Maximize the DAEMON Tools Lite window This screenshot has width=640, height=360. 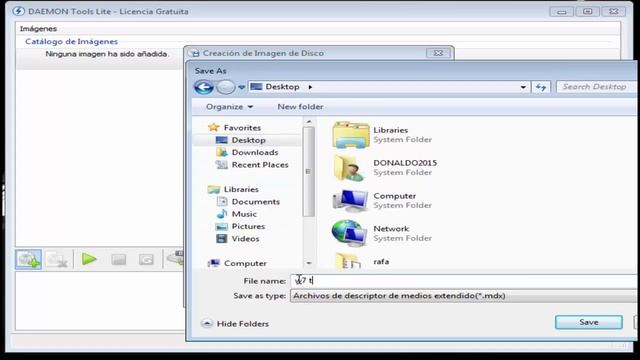pyautogui.click(x=587, y=11)
